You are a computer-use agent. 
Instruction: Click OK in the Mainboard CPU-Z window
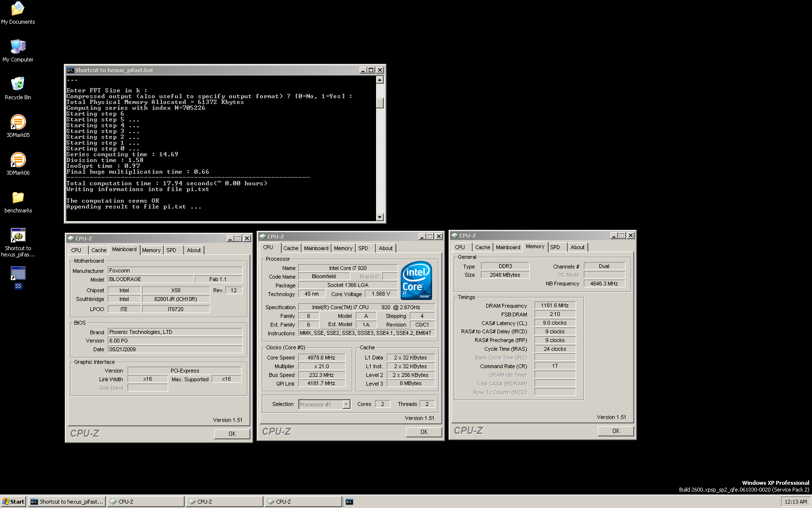pos(232,434)
